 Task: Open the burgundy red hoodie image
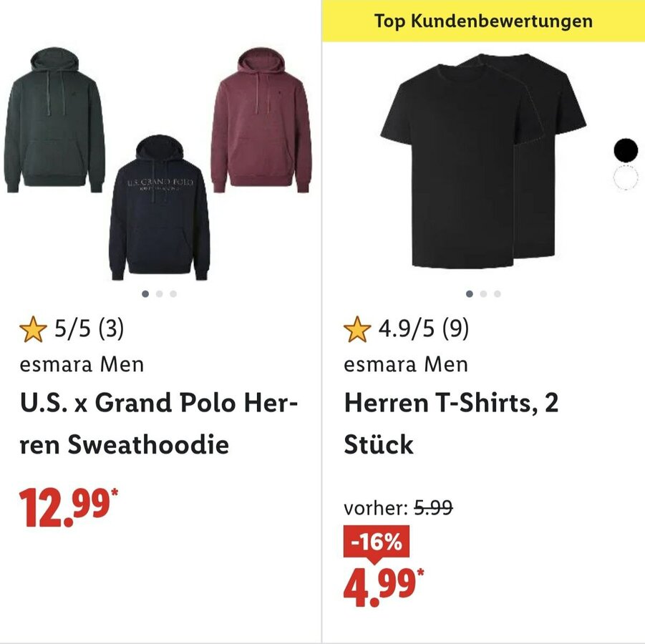(x=261, y=120)
